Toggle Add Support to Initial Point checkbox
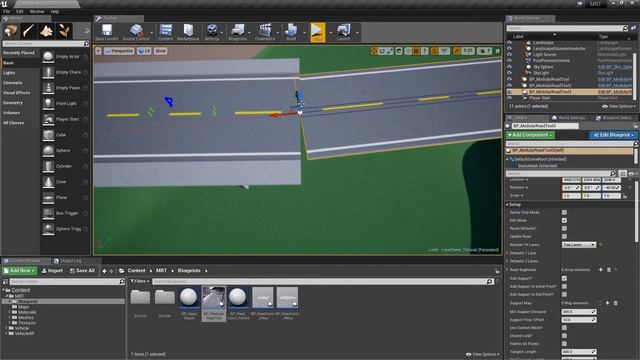 [x=564, y=287]
